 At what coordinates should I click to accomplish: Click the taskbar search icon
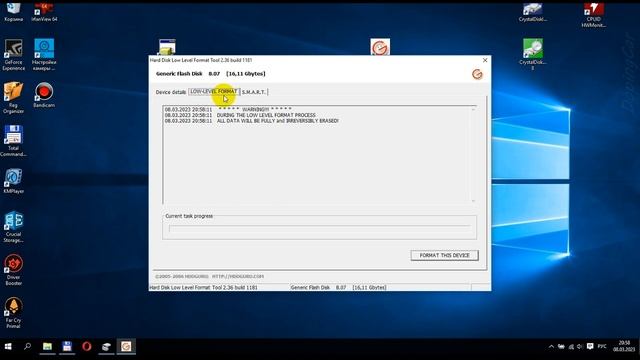click(27, 347)
